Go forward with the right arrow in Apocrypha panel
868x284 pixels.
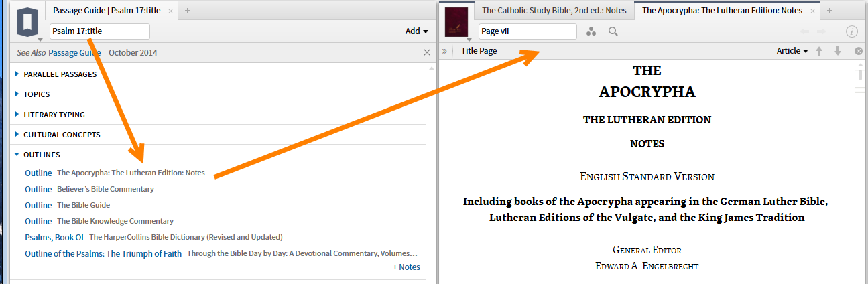(x=822, y=31)
